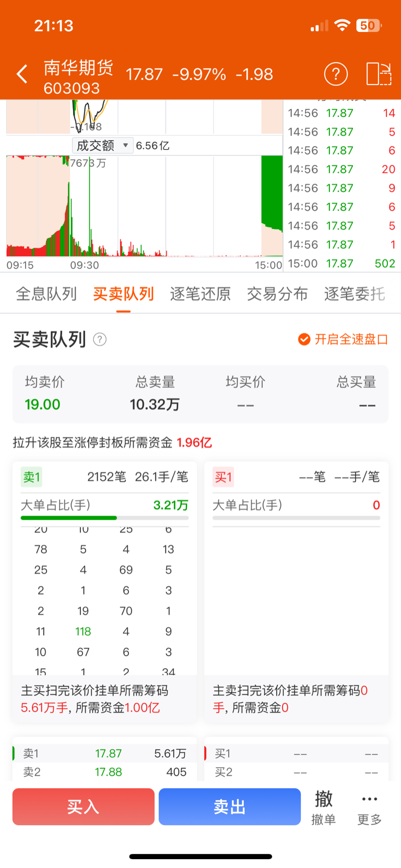Select the 买卖队列 tab
This screenshot has height=868, width=401.
point(123,294)
